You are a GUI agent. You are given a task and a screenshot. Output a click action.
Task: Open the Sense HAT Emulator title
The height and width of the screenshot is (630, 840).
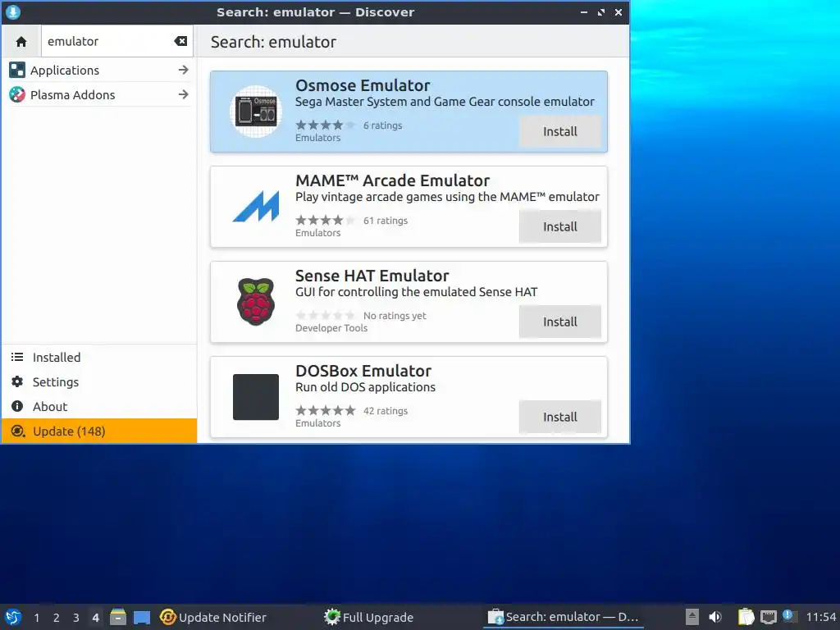(372, 276)
